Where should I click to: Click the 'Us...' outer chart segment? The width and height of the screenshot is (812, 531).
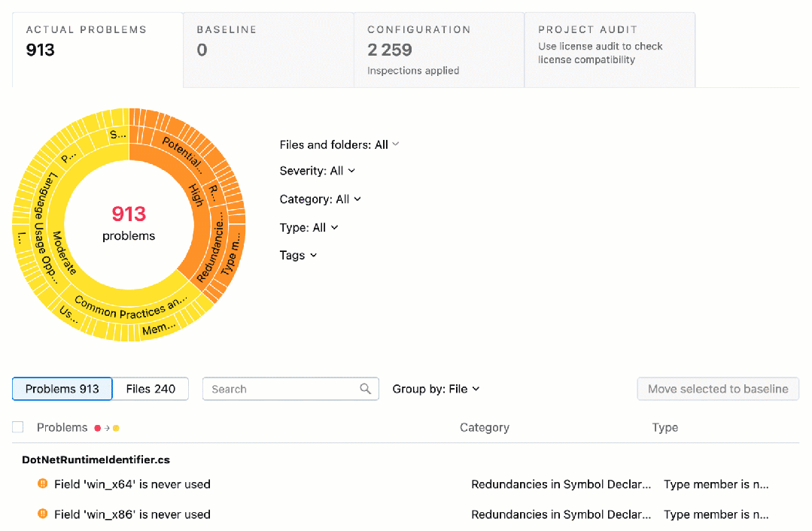click(68, 314)
